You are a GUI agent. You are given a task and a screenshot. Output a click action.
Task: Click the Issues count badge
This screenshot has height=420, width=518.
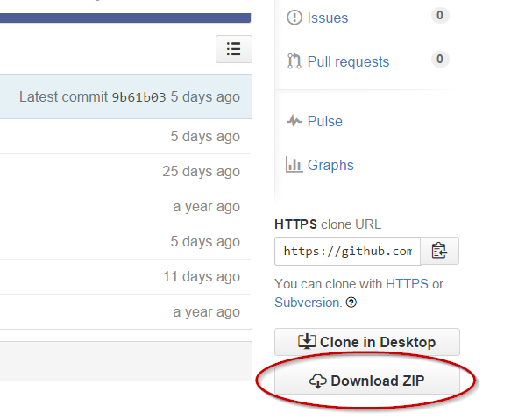440,15
